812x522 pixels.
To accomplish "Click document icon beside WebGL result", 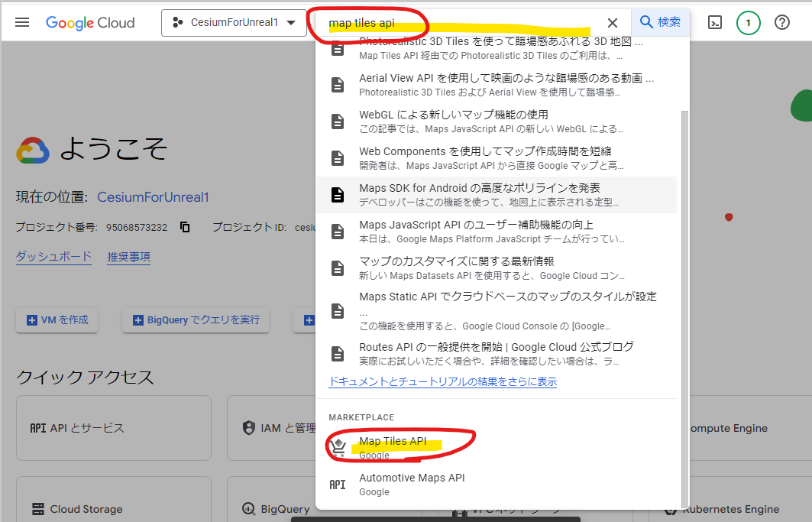I will tap(338, 122).
